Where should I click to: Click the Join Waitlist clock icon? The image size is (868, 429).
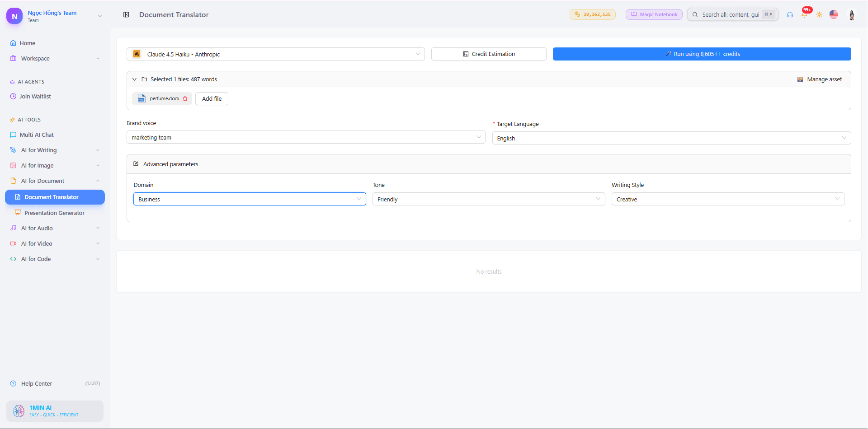13,96
